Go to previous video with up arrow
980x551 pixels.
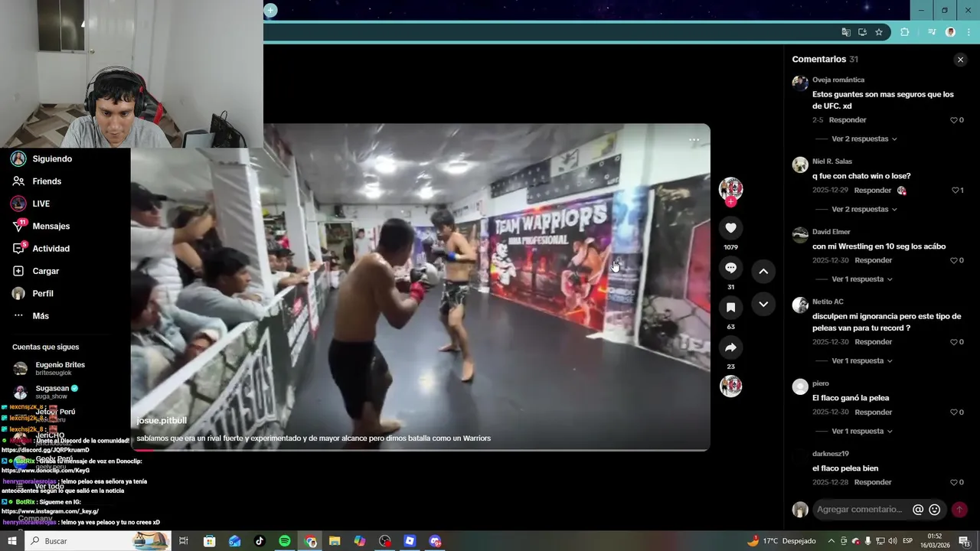763,271
